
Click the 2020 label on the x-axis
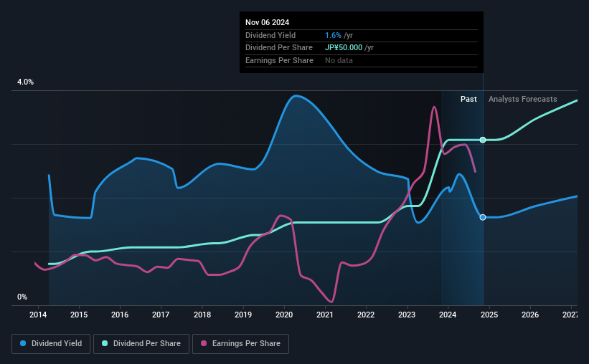(284, 315)
